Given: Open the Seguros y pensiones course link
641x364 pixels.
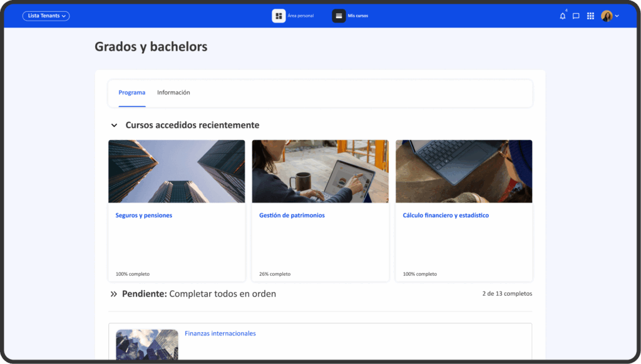Looking at the screenshot, I should 143,215.
